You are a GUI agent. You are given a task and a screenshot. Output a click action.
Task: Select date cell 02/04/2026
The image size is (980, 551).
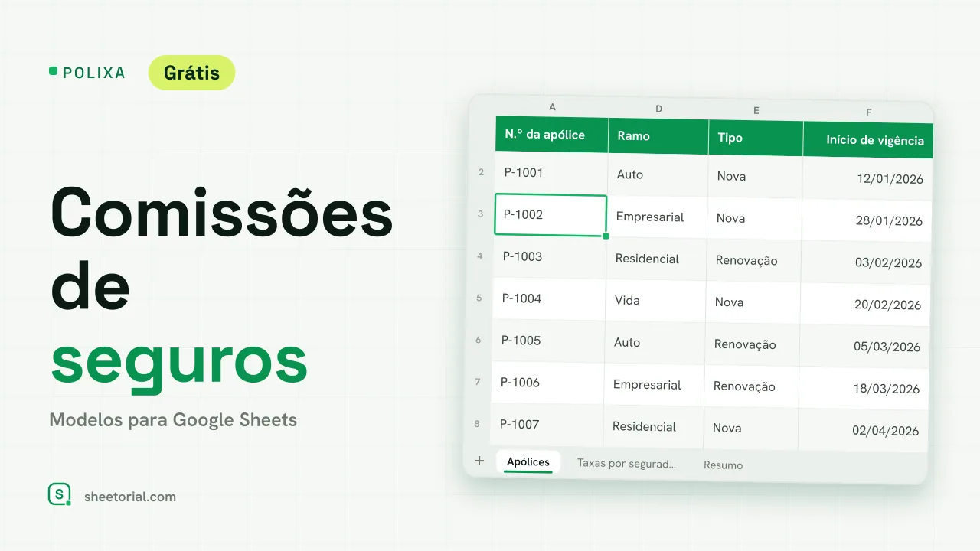click(x=863, y=430)
